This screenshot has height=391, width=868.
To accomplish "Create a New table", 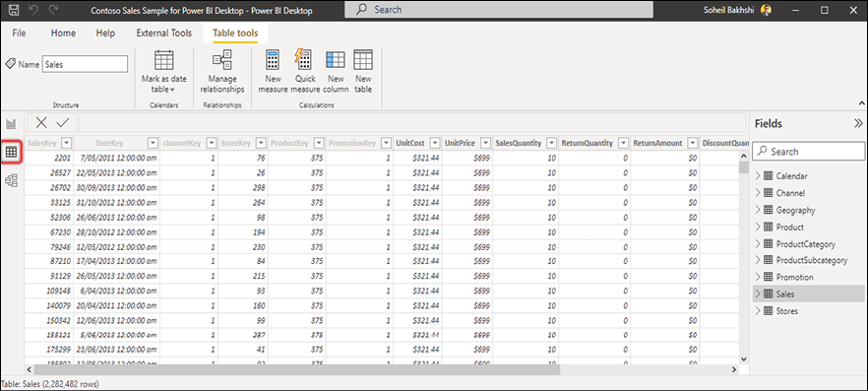I will pos(363,72).
